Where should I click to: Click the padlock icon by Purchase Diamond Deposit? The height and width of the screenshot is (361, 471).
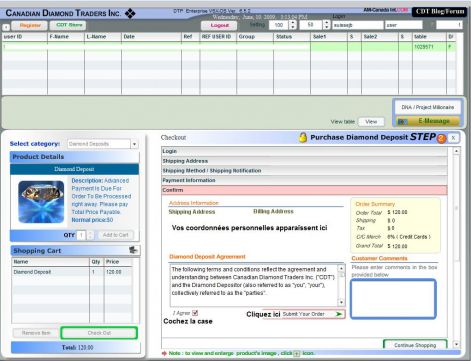point(303,137)
